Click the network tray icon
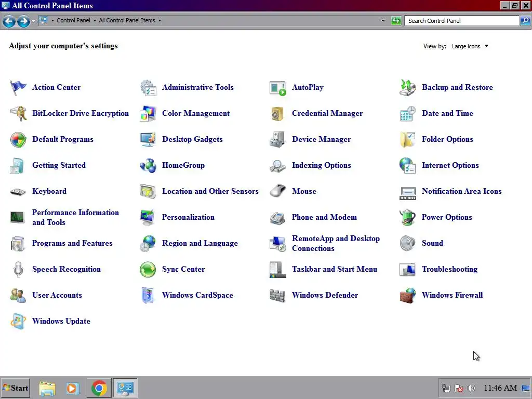Image resolution: width=532 pixels, height=399 pixels. 446,388
